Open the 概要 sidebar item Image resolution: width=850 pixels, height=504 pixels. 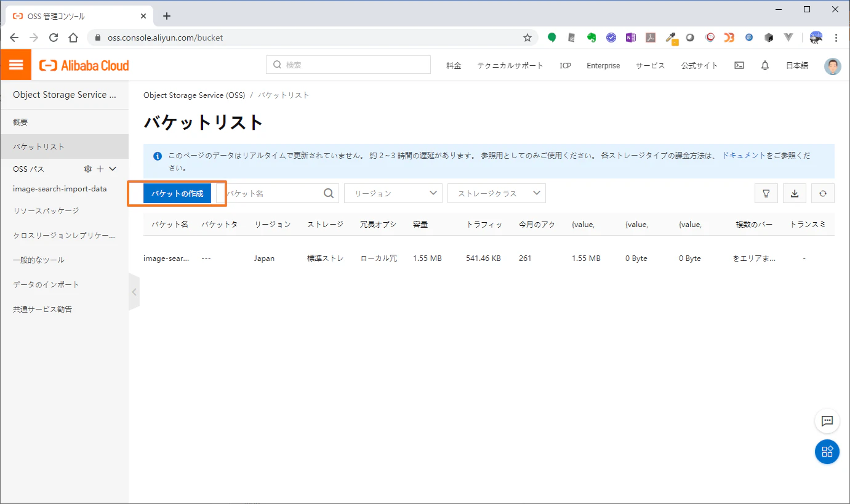pyautogui.click(x=64, y=122)
